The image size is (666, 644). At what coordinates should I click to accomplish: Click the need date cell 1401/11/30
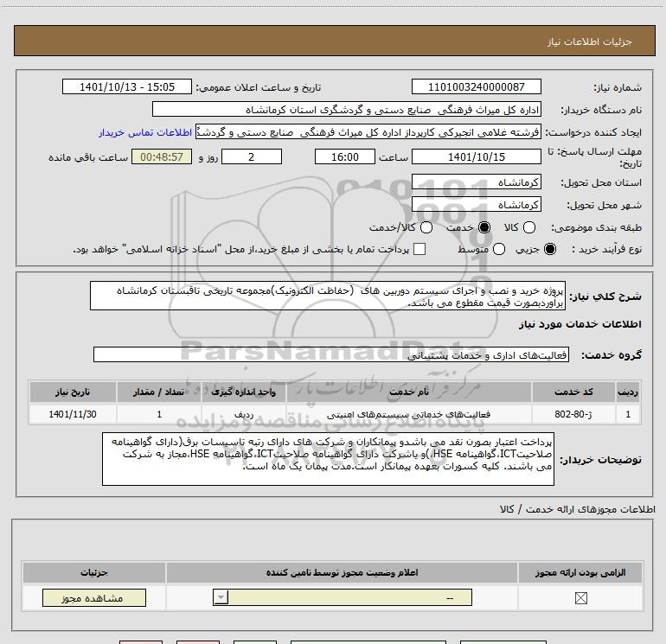pyautogui.click(x=73, y=414)
